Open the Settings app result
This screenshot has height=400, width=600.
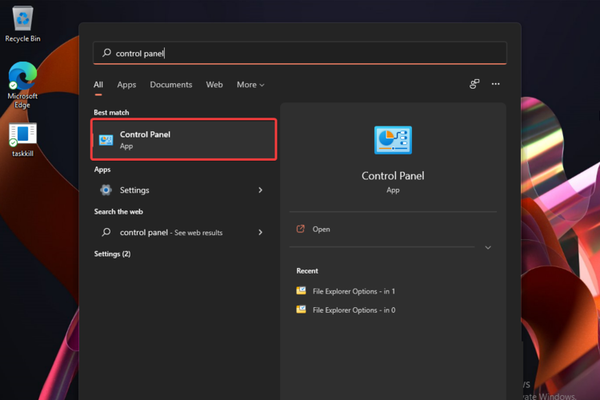pyautogui.click(x=133, y=190)
